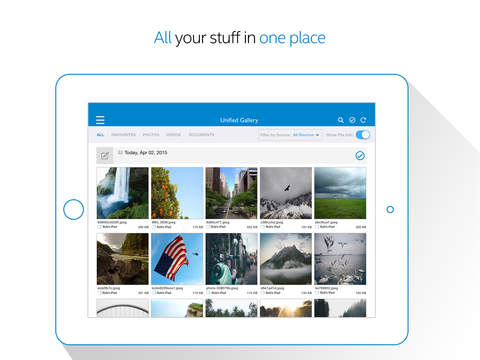
Task: Open the Filter by Source dropdown
Action: tap(290, 135)
